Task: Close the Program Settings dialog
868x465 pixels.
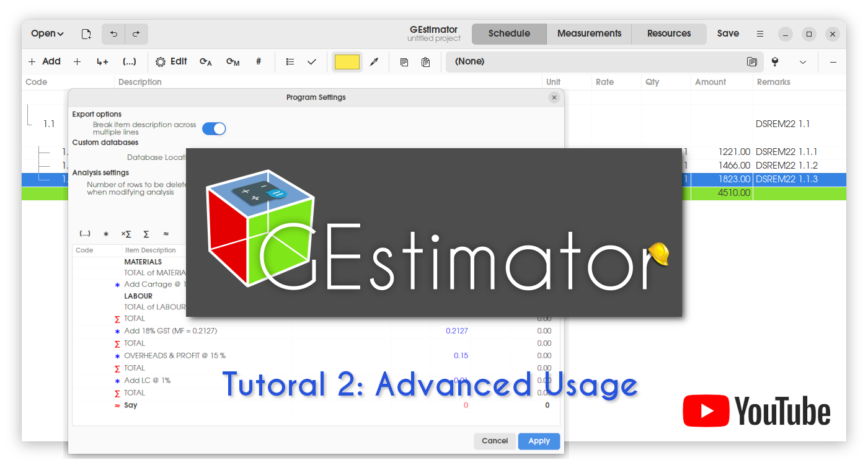Action: click(554, 97)
